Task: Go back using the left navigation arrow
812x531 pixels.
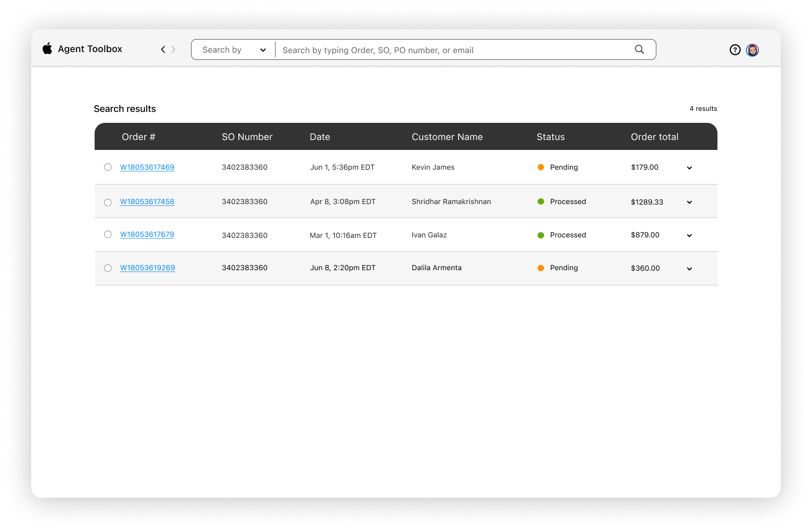Action: pyautogui.click(x=162, y=49)
